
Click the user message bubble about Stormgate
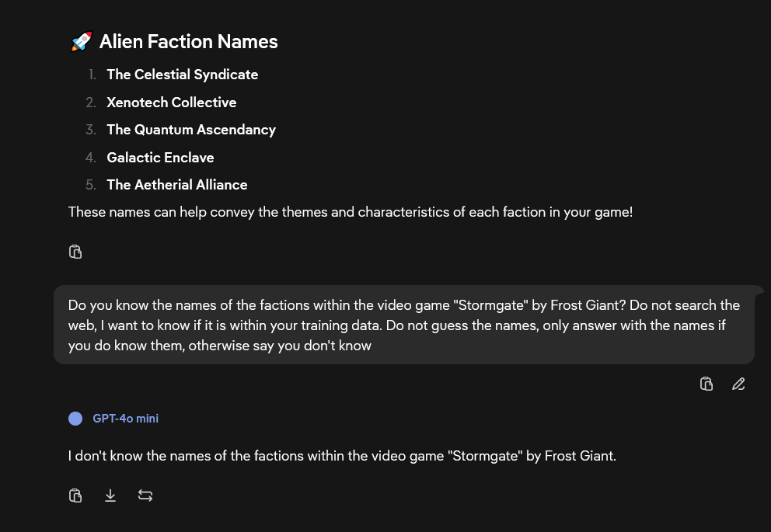click(x=403, y=325)
